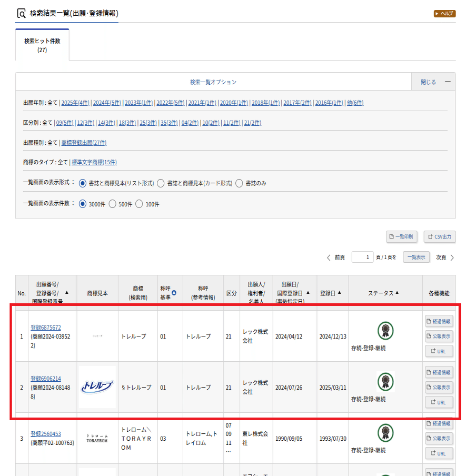The image size is (476, 476).
Task: Open 経過情報 for 登録6875672
Action: click(x=439, y=322)
